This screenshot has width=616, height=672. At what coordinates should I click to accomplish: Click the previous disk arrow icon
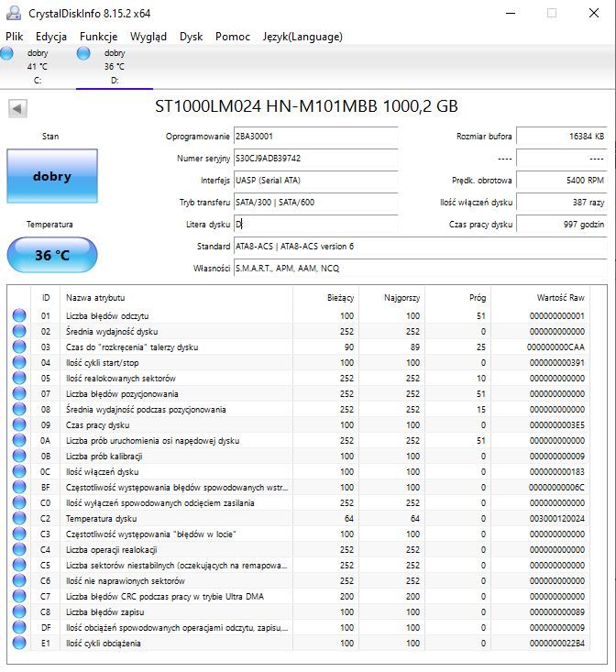coord(17,108)
